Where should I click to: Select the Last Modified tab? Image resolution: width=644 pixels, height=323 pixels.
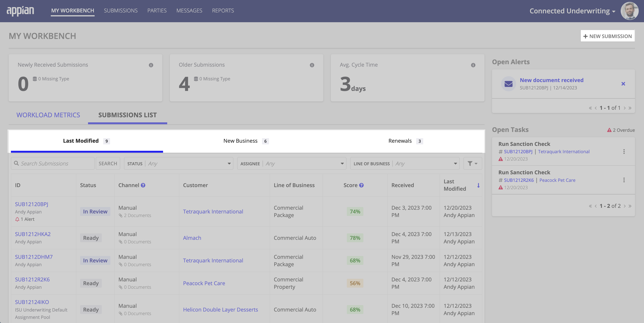coord(87,141)
